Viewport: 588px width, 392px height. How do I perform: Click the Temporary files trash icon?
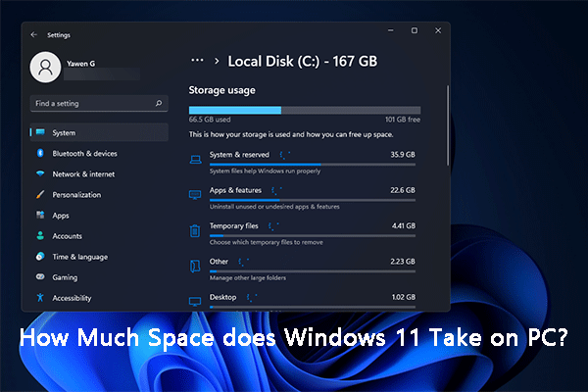click(x=195, y=230)
